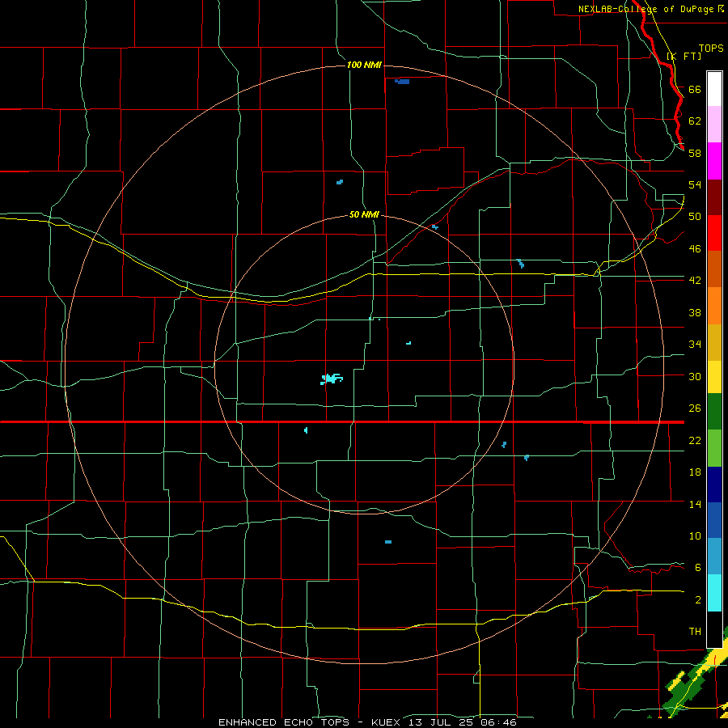The width and height of the screenshot is (728, 728).
Task: Pick the magenta legend swatch
Action: tap(714, 161)
